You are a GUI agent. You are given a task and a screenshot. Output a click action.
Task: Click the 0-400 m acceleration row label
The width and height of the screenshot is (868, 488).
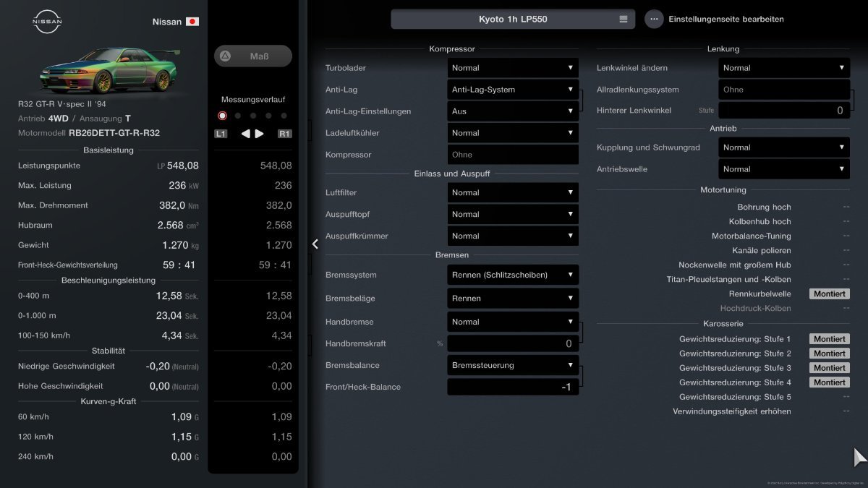click(34, 296)
